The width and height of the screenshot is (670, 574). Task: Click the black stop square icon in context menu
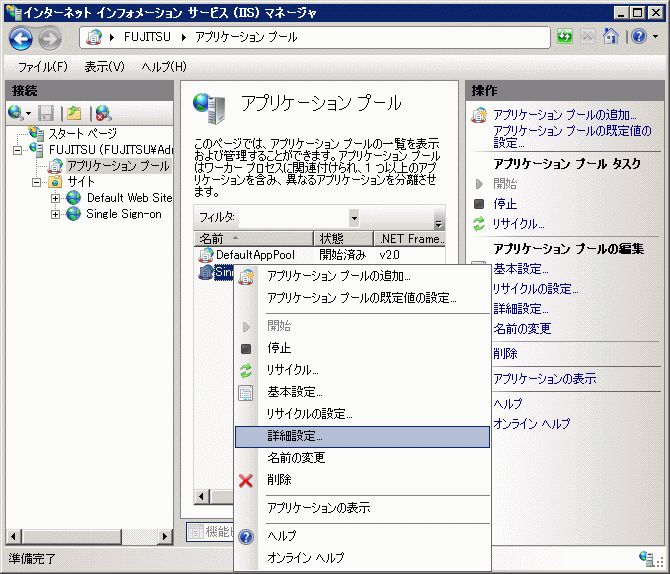(246, 349)
